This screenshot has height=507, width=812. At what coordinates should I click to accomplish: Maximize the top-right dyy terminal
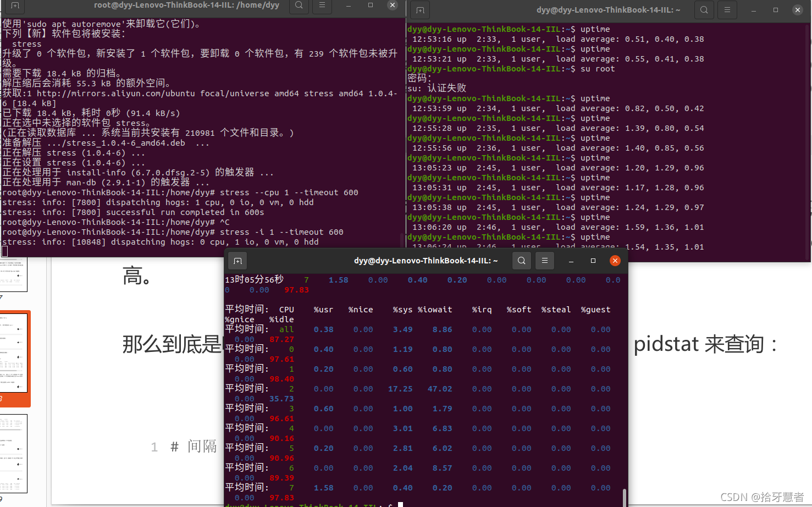coord(776,10)
